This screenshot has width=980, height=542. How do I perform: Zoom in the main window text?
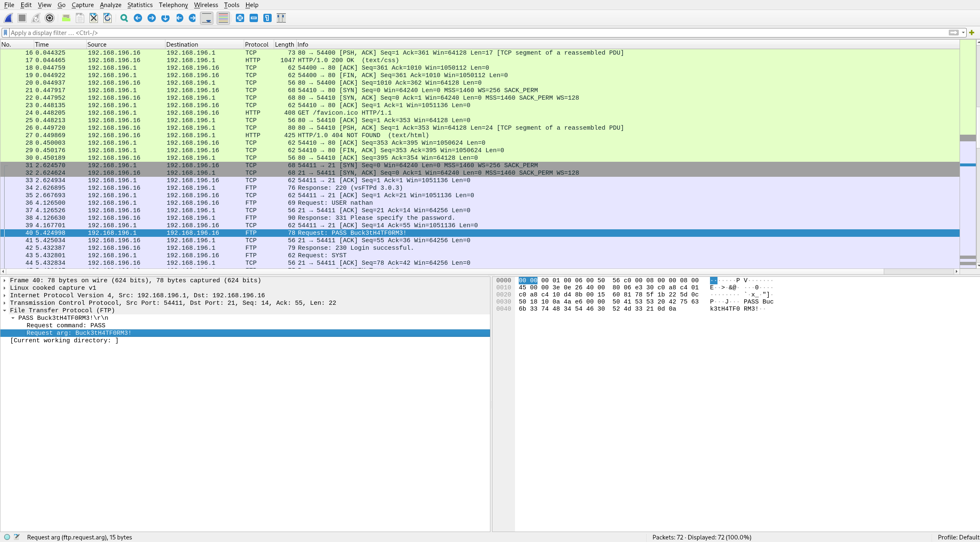(x=240, y=18)
